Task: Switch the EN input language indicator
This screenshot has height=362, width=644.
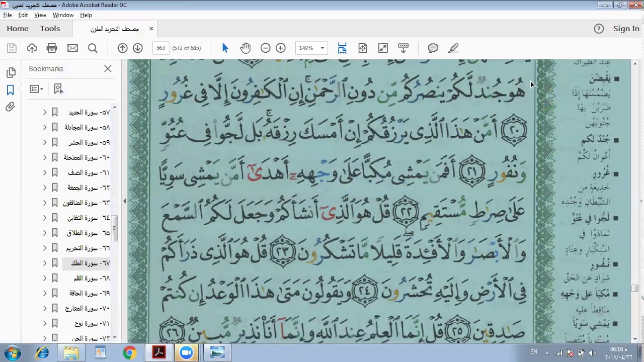Action: click(534, 352)
